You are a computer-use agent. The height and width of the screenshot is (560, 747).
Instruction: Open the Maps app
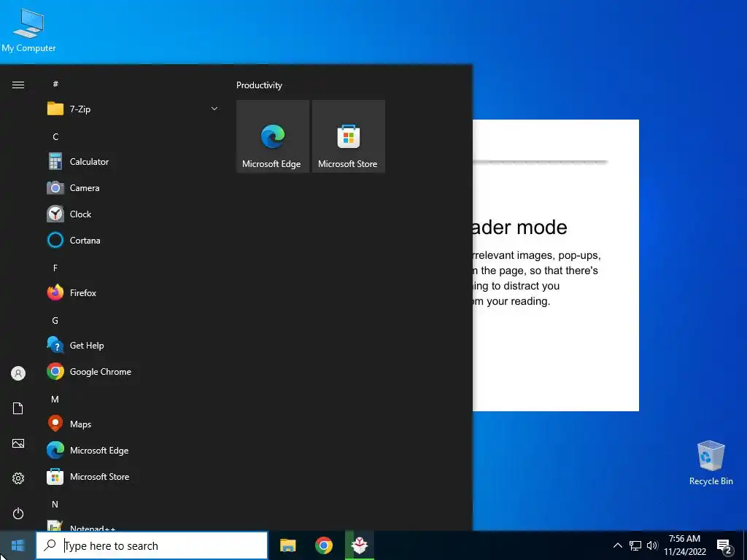[x=133, y=424]
